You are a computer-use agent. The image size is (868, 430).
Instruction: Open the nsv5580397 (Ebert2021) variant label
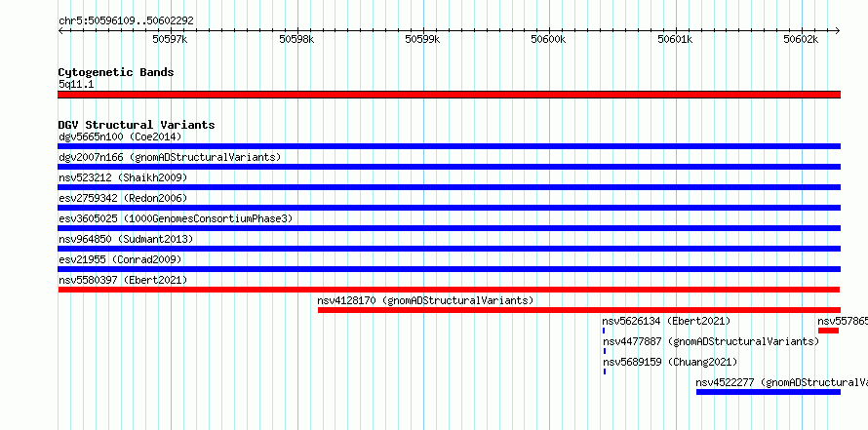(123, 280)
